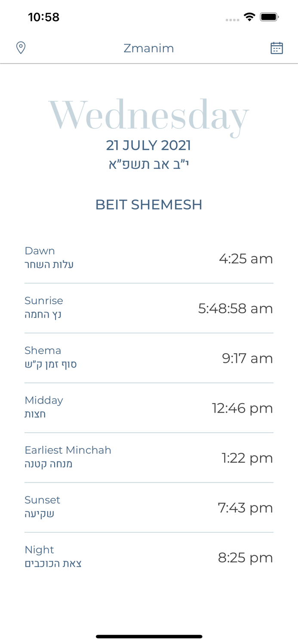Screen dimensions: 298x644
Task: Tap the battery indicator icon
Action: pyautogui.click(x=269, y=17)
